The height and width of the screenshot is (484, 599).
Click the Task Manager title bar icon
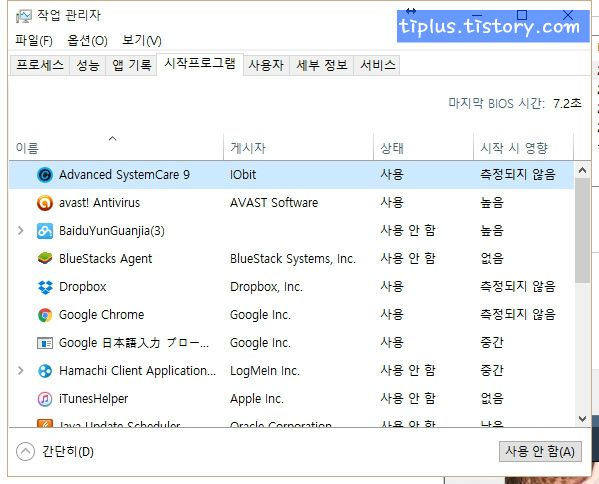click(x=24, y=16)
